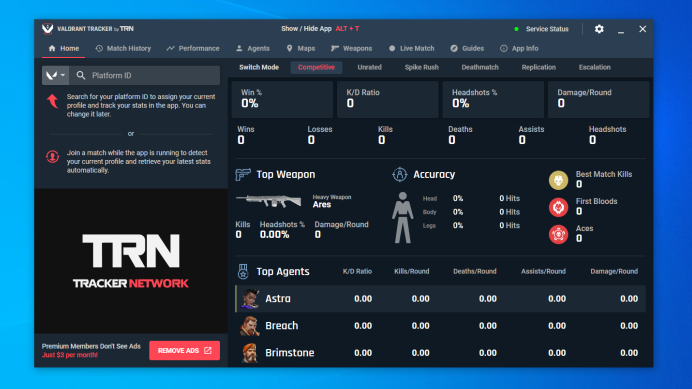Click the 'Just $3 per month!' text
Viewport: 692px width, 389px height.
[x=70, y=355]
